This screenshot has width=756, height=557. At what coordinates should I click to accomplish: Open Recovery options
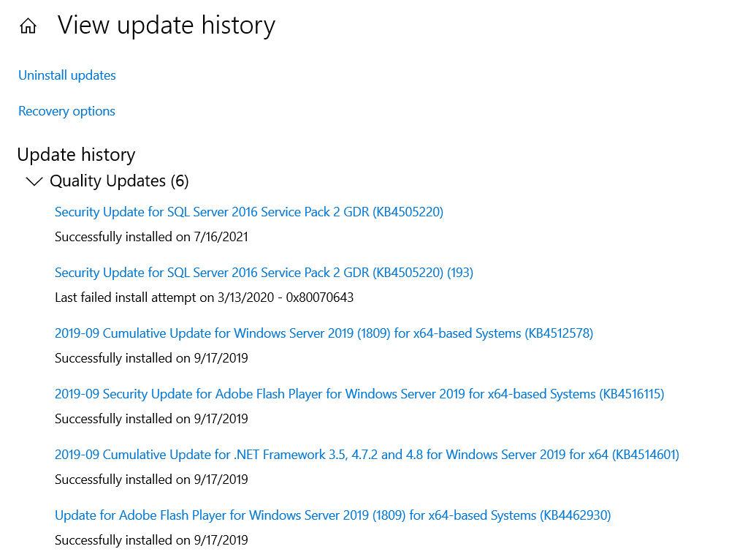66,111
